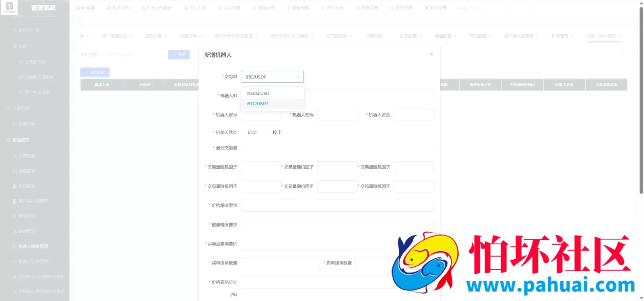Click the page vertical scrollbar
The image size is (644, 301).
pyautogui.click(x=641, y=100)
